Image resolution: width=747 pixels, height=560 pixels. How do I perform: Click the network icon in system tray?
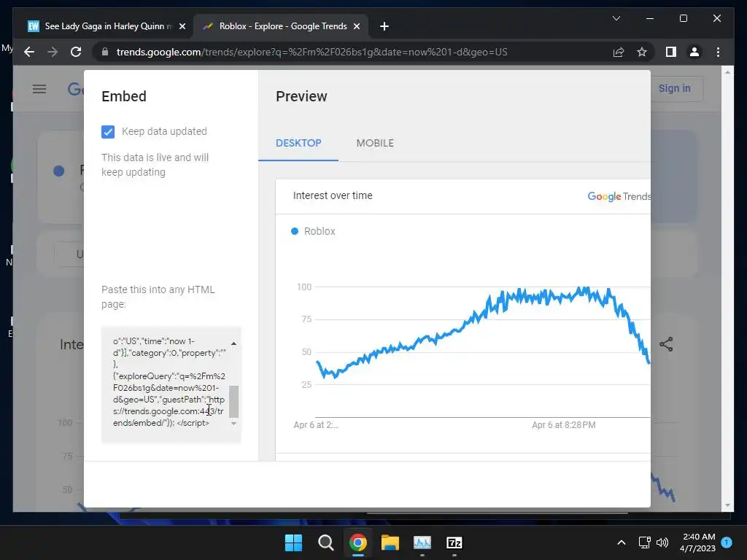(x=644, y=542)
